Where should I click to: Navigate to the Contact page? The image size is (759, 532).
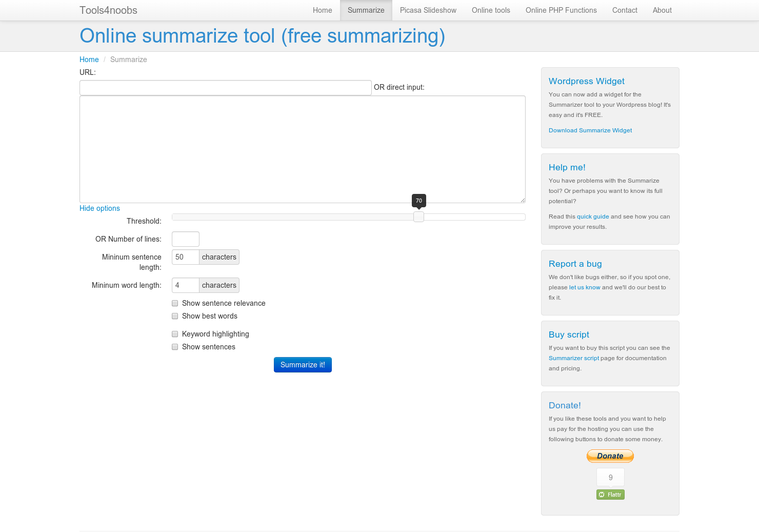point(625,10)
